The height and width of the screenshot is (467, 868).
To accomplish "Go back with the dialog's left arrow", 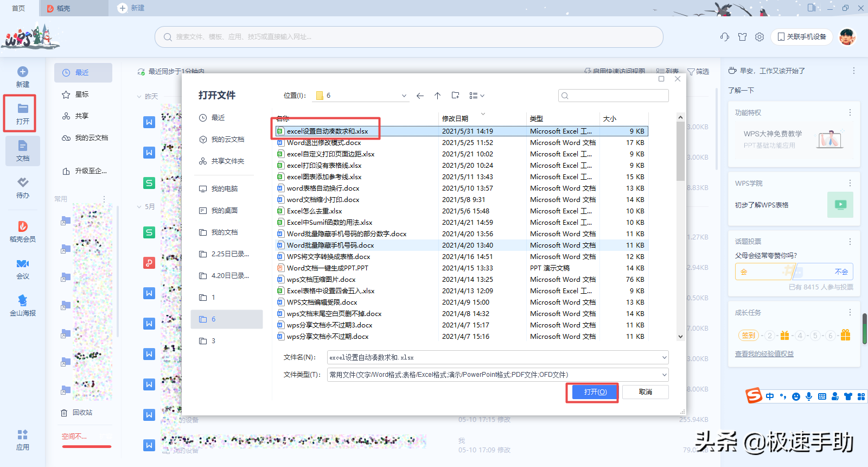I will tap(420, 96).
